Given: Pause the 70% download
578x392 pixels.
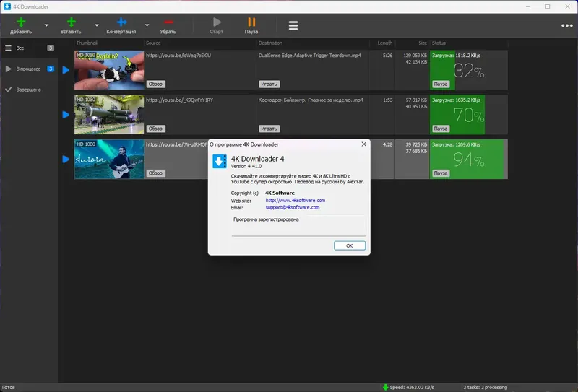Looking at the screenshot, I should coord(441,129).
